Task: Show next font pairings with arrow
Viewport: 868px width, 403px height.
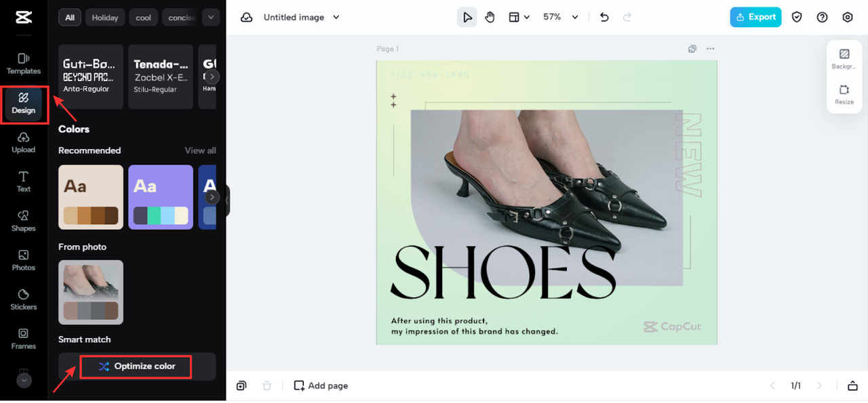Action: click(x=212, y=77)
